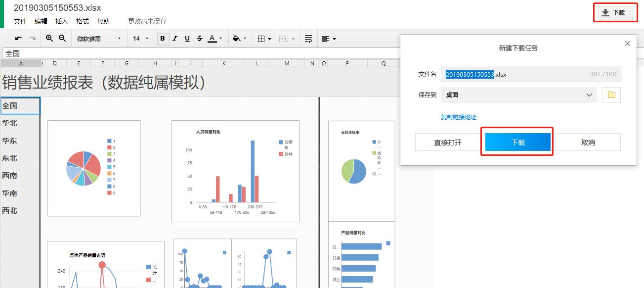Apply Italic formatting
644x288 pixels.
174,38
